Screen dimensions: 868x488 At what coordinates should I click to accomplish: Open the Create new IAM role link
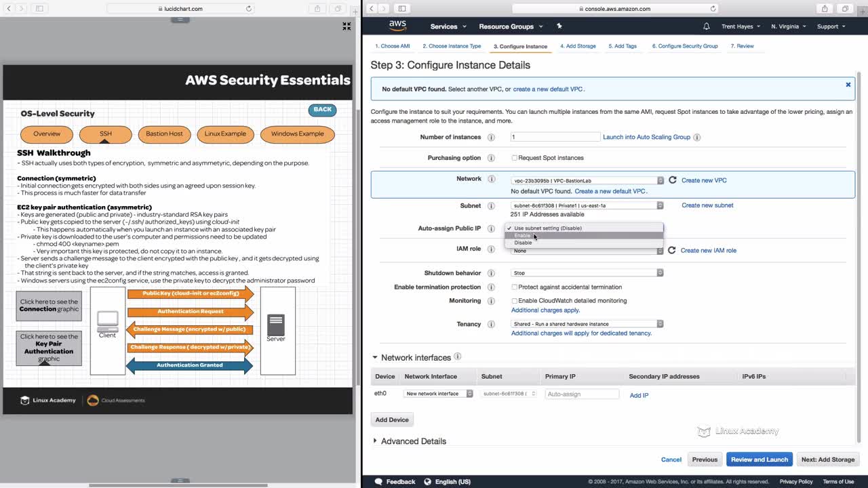(709, 251)
